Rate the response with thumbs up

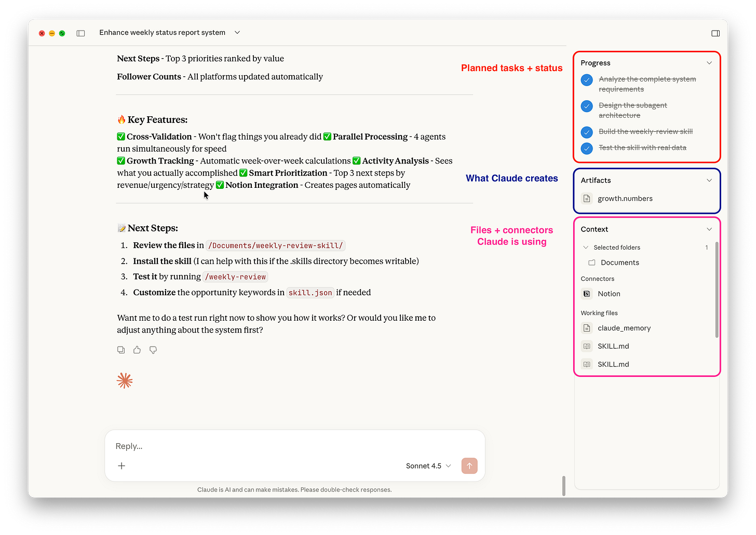click(x=137, y=350)
